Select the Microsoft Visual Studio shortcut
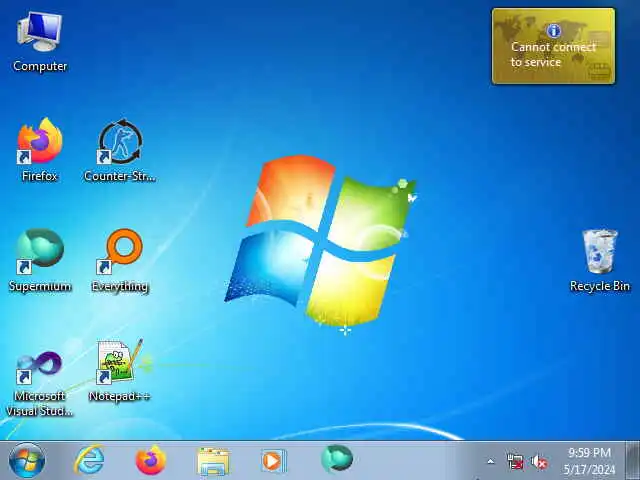 click(40, 384)
